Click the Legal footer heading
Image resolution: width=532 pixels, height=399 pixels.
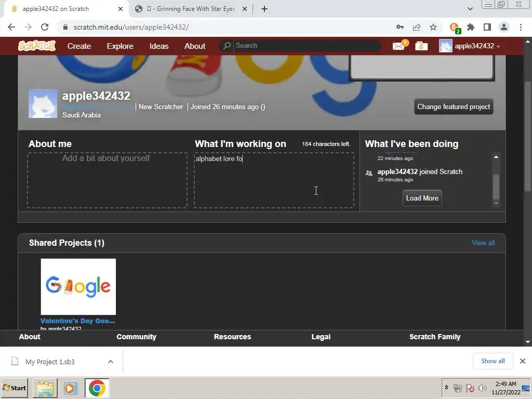pos(321,337)
